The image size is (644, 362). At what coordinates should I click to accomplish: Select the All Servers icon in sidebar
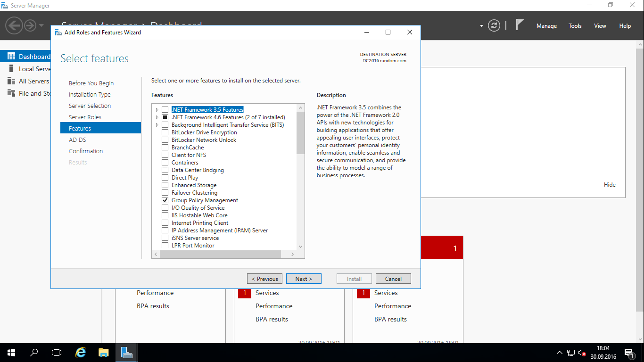[11, 81]
